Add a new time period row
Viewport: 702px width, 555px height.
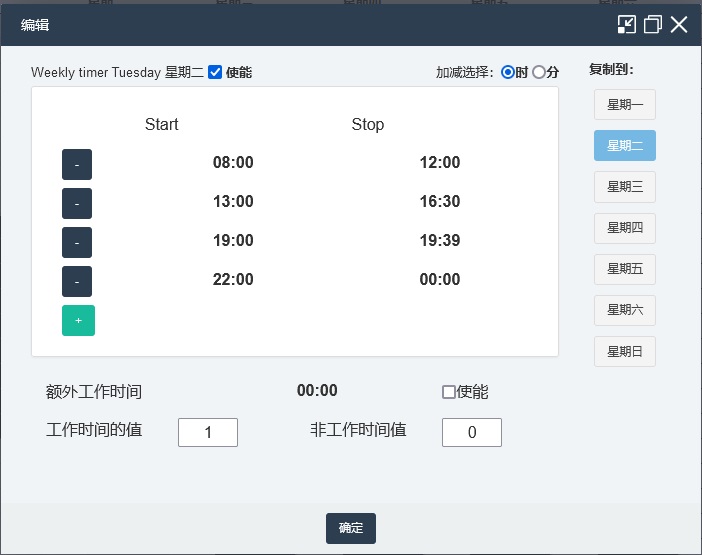(78, 320)
